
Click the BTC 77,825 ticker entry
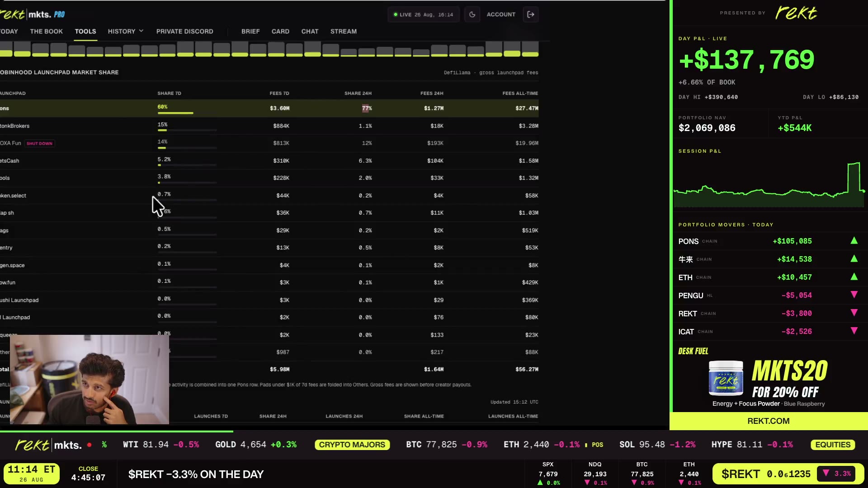[447, 445]
